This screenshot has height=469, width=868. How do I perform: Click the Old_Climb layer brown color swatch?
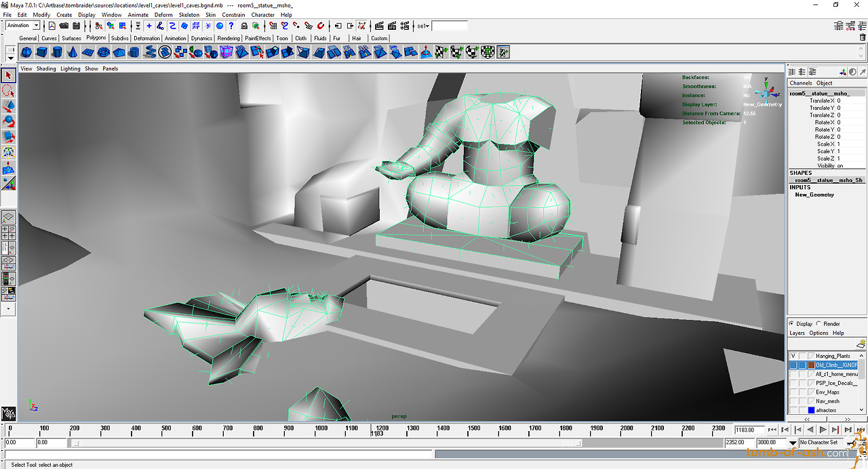[810, 365]
